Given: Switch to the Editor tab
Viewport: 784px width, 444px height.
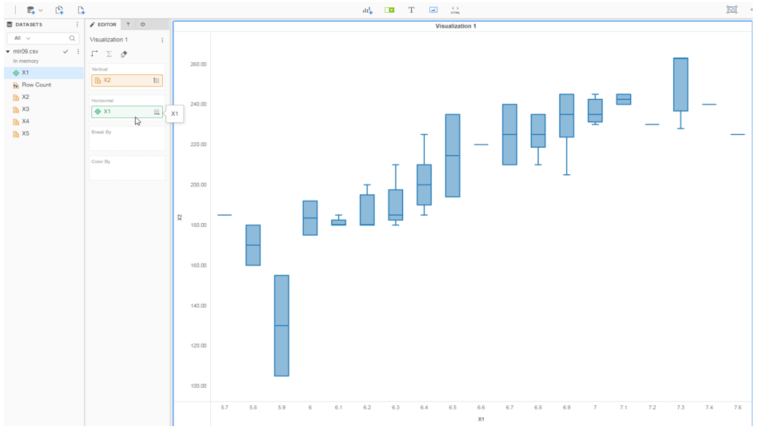Looking at the screenshot, I should point(103,23).
